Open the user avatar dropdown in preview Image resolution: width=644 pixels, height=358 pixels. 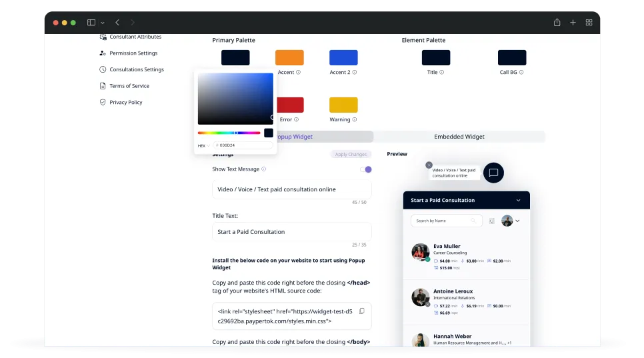coord(511,221)
